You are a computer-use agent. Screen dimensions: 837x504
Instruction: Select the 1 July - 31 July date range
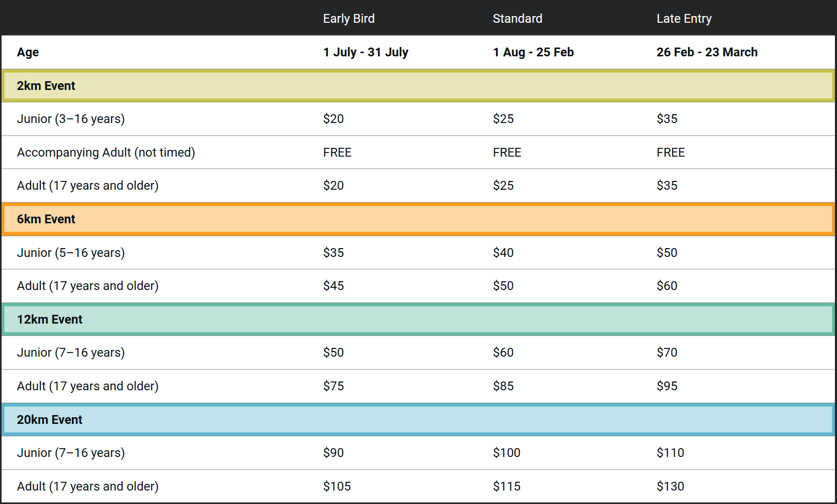coord(365,52)
